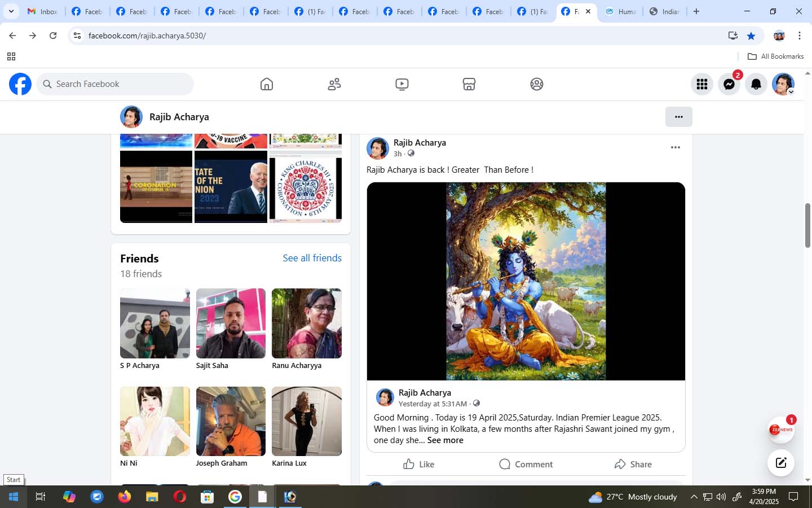Image resolution: width=812 pixels, height=508 pixels.
Task: Open Firefox from the taskbar
Action: 124,497
